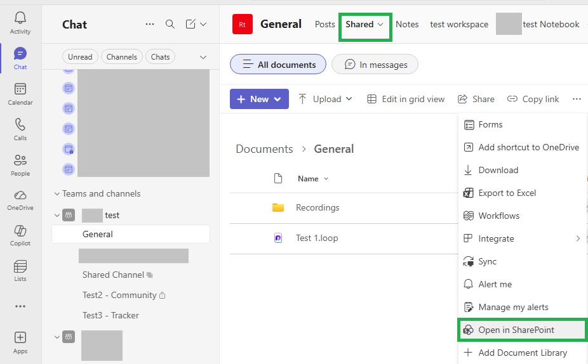This screenshot has width=588, height=364.
Task: Select the General channel
Action: pos(131,234)
